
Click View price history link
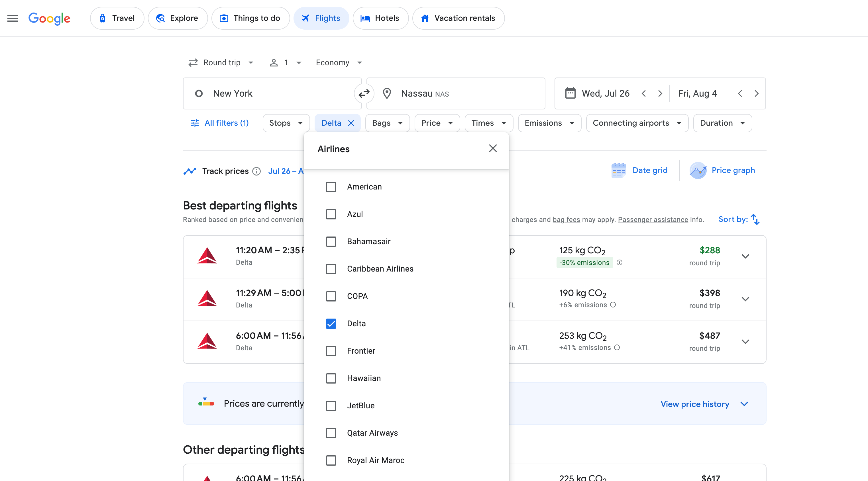(695, 404)
